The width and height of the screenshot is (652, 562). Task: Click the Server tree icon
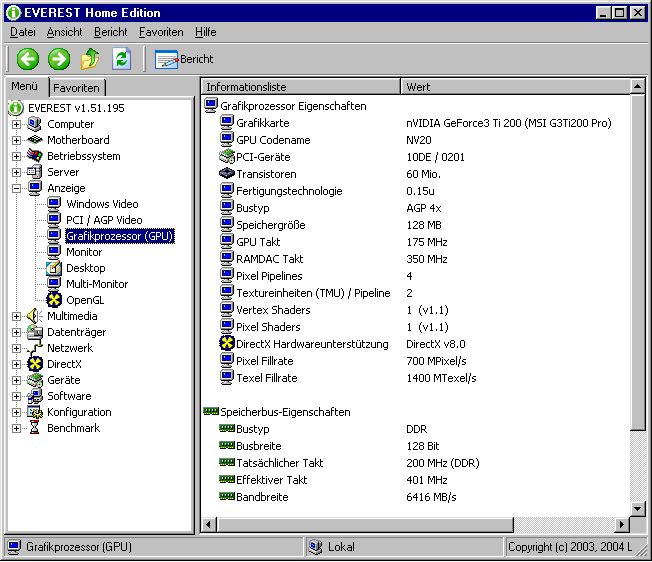(x=35, y=172)
